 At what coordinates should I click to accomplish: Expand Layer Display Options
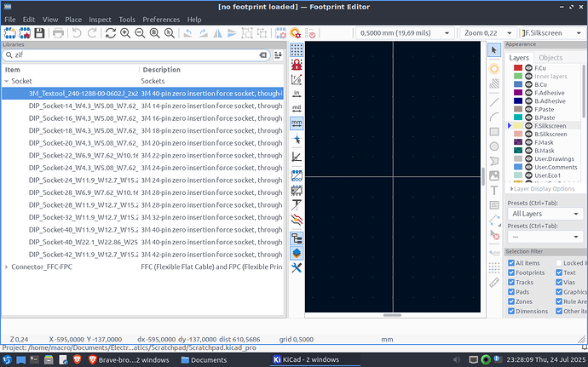[543, 188]
